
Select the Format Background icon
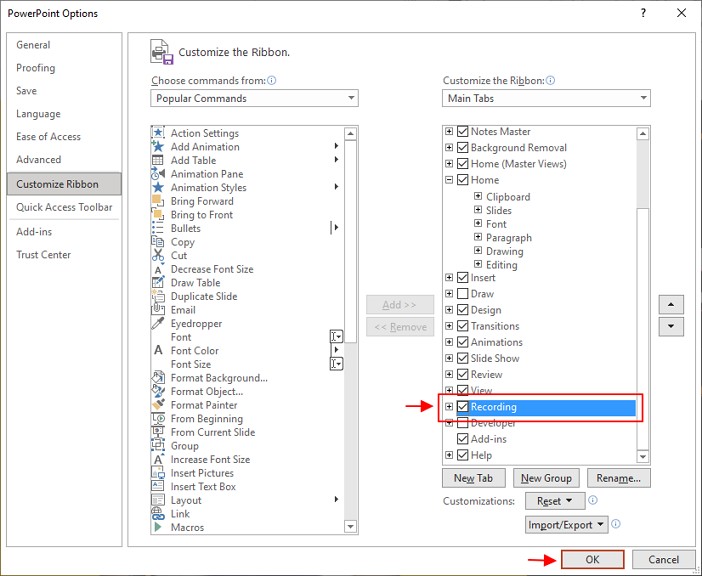tap(158, 378)
